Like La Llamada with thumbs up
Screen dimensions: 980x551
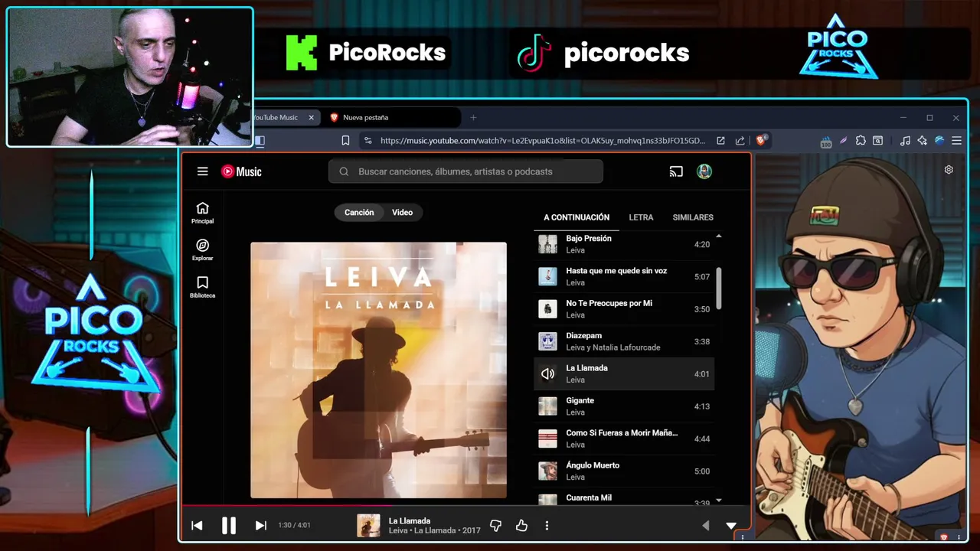(521, 526)
